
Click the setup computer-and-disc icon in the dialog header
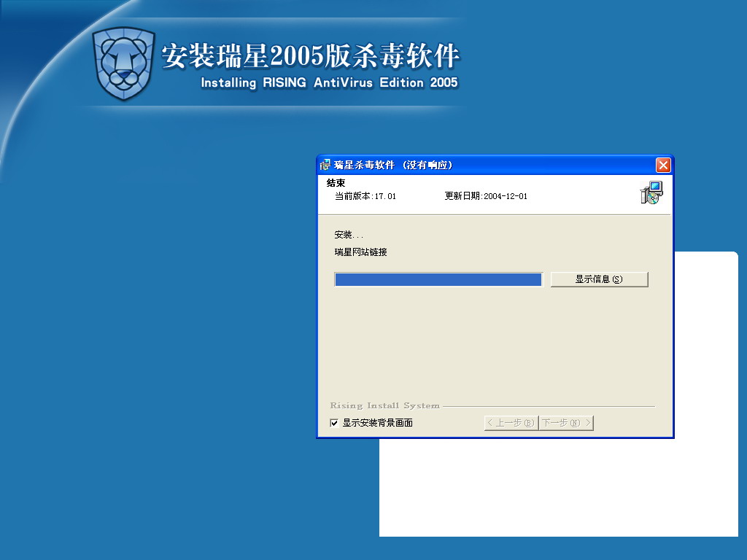click(651, 192)
